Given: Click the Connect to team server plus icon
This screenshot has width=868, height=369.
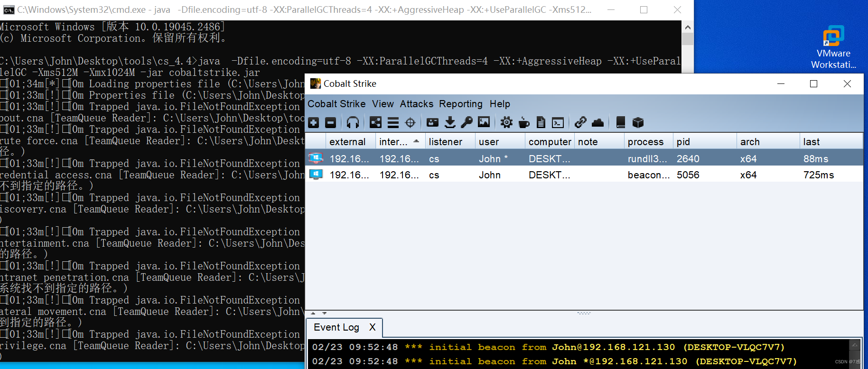Looking at the screenshot, I should [314, 123].
